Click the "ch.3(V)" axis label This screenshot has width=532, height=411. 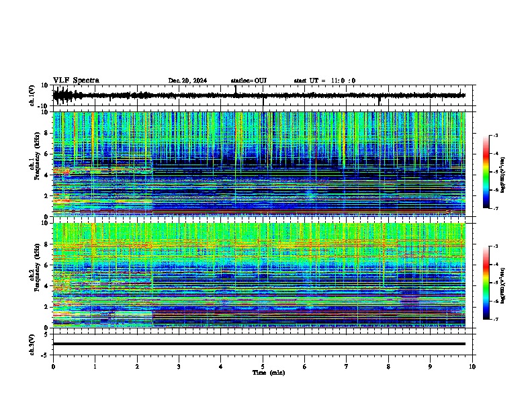pos(32,345)
